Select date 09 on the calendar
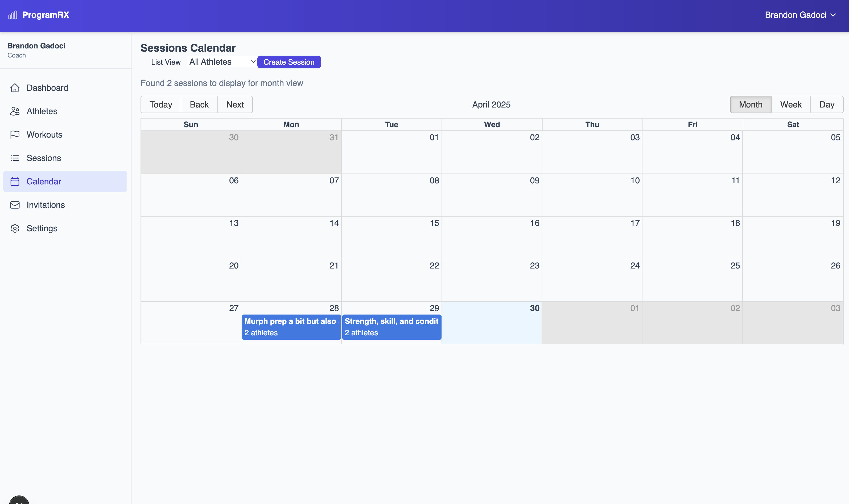The width and height of the screenshot is (849, 504). point(534,181)
